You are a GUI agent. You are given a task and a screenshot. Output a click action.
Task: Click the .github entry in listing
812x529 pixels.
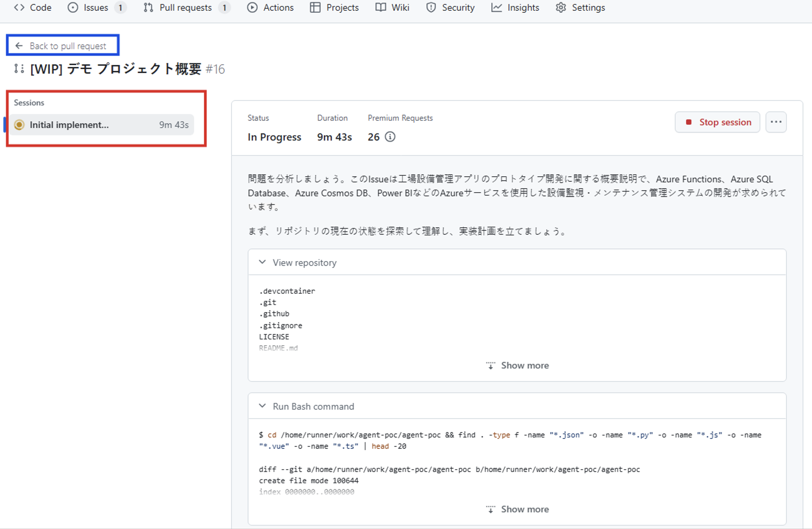point(274,314)
